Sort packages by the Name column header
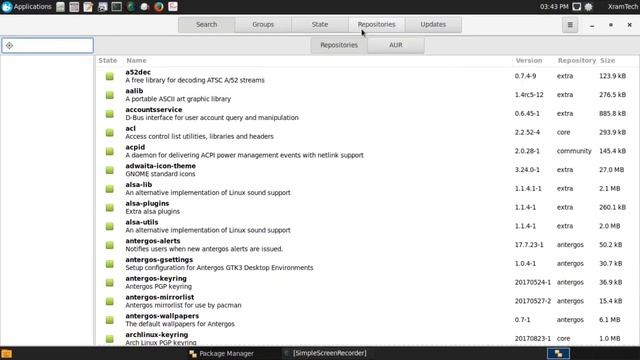Screen dimensions: 640x360 (136, 60)
